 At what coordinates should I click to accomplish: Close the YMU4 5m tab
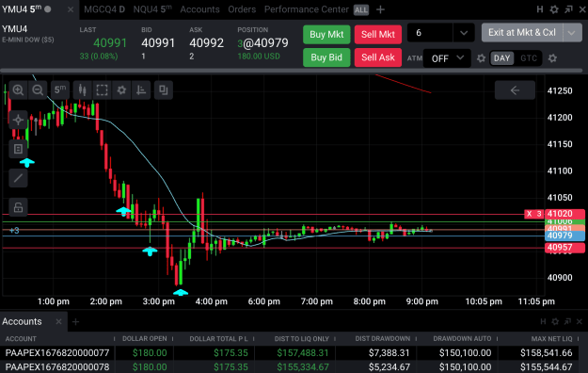[71, 9]
